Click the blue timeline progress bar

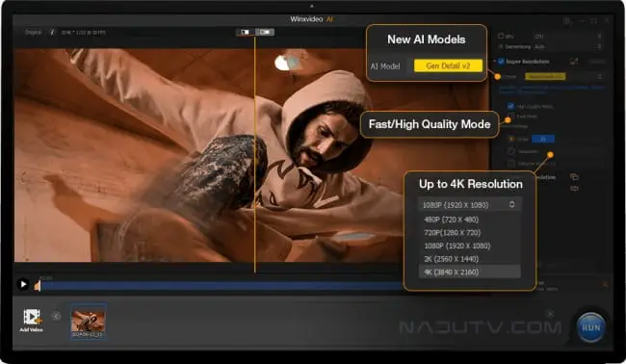[222, 286]
